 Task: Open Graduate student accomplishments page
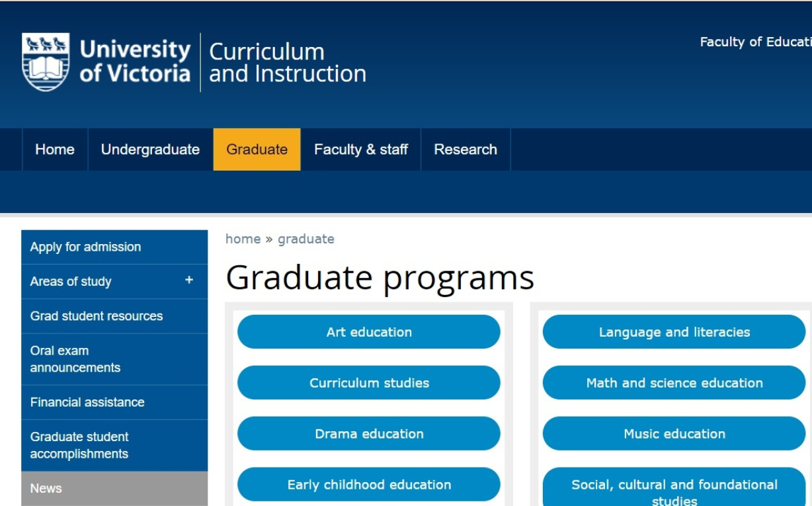79,445
